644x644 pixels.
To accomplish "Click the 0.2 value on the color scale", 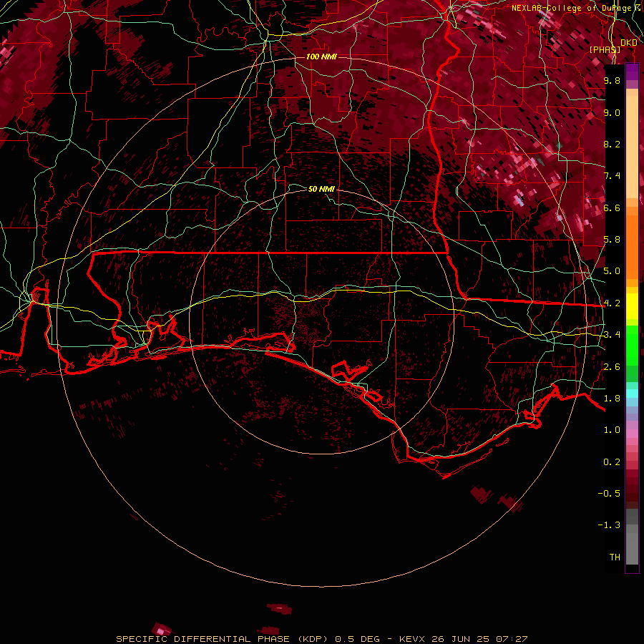I will click(612, 462).
